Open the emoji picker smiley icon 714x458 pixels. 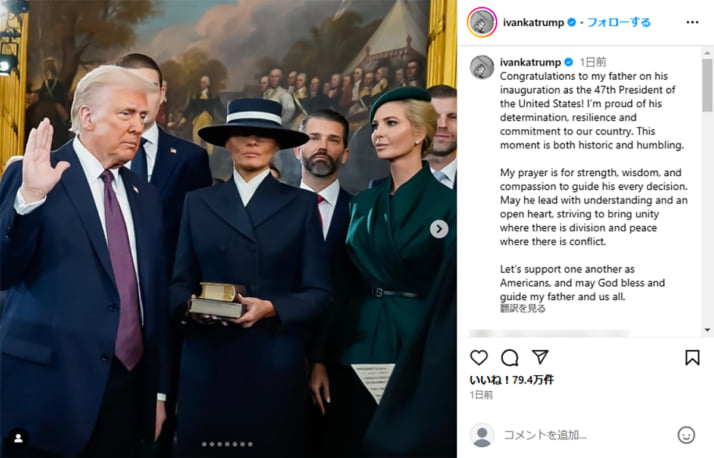click(686, 435)
